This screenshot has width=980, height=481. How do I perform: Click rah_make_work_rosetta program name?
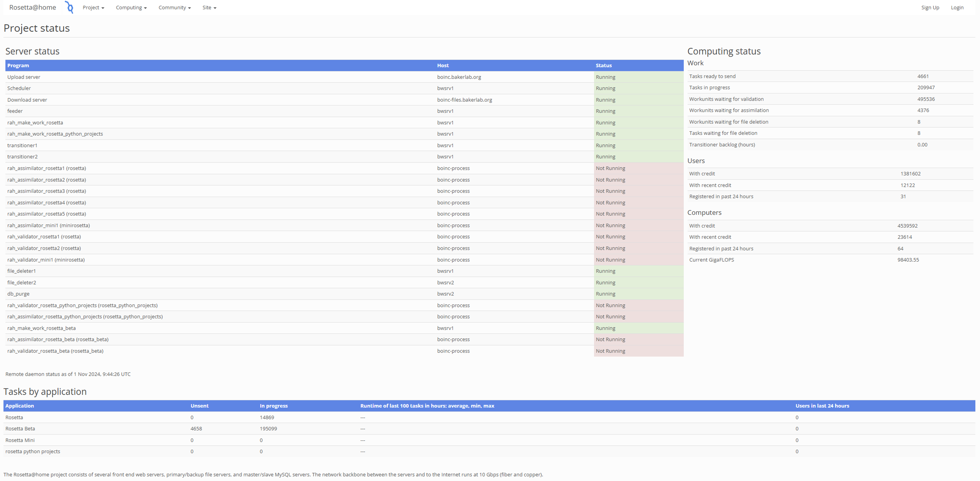pos(35,122)
